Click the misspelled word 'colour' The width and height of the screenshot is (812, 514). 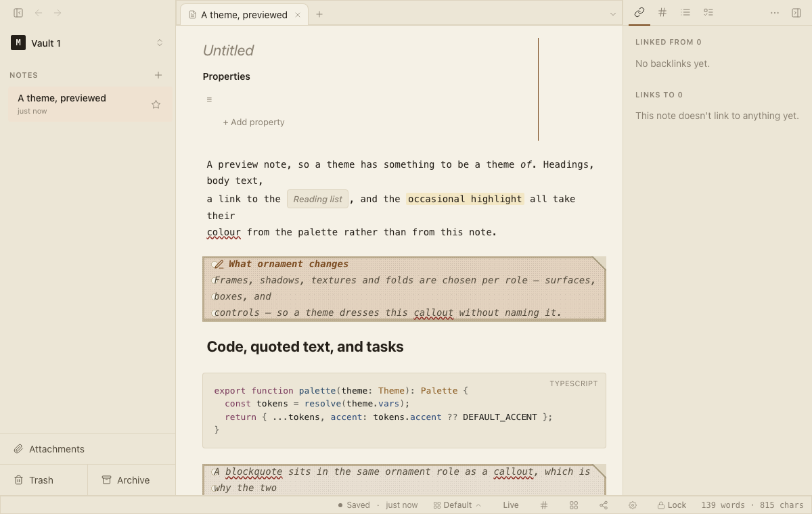point(224,232)
